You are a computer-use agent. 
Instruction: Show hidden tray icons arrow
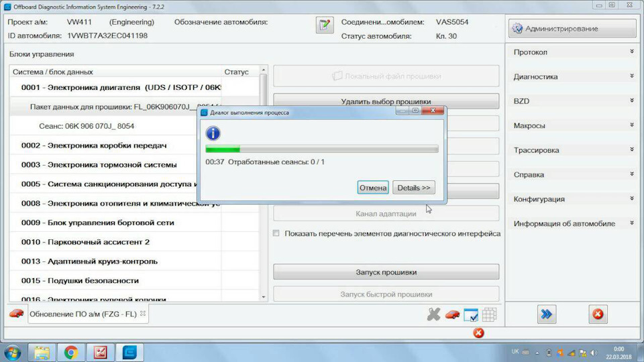(537, 353)
